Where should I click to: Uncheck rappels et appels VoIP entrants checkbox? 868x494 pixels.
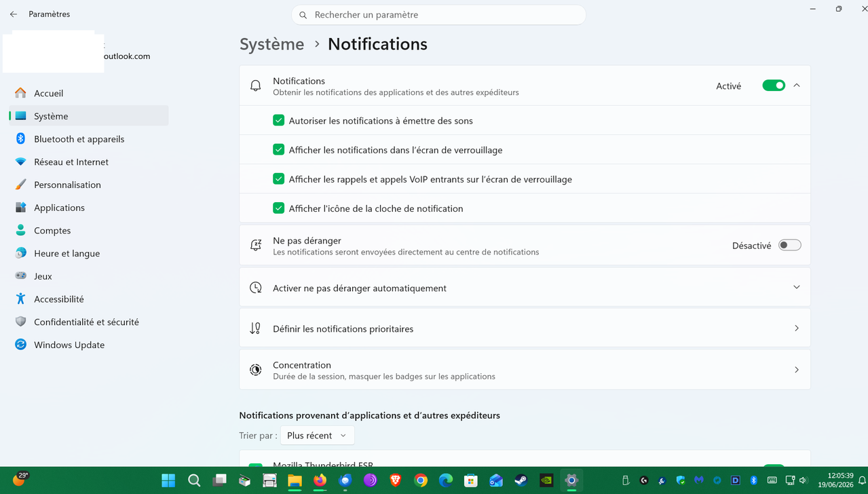point(278,179)
